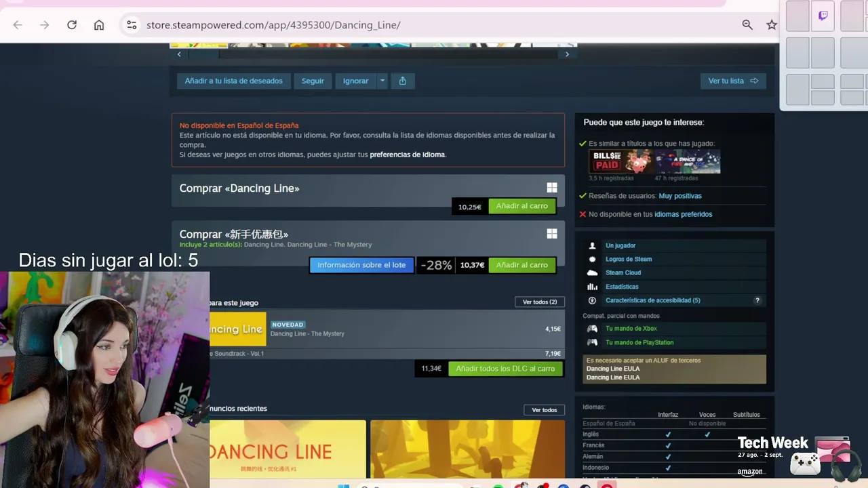This screenshot has height=488, width=868.
Task: Open Ver tu lista wishlist button
Action: (733, 81)
